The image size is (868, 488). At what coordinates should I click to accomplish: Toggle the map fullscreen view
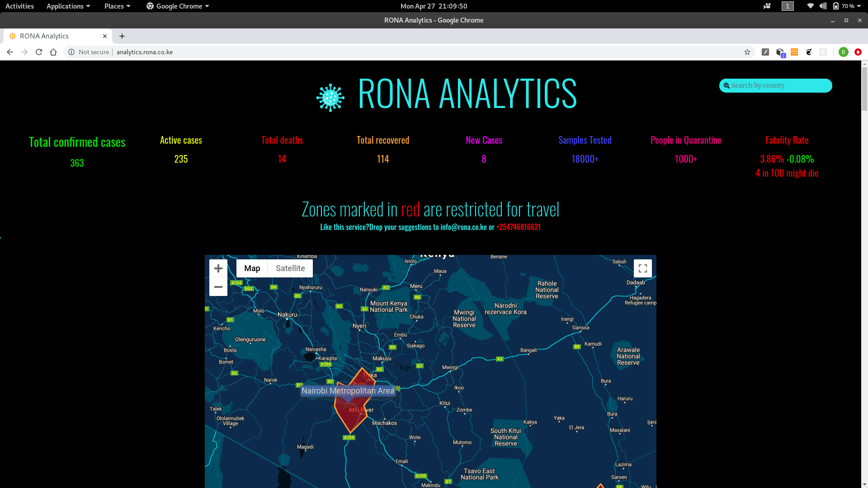(643, 268)
